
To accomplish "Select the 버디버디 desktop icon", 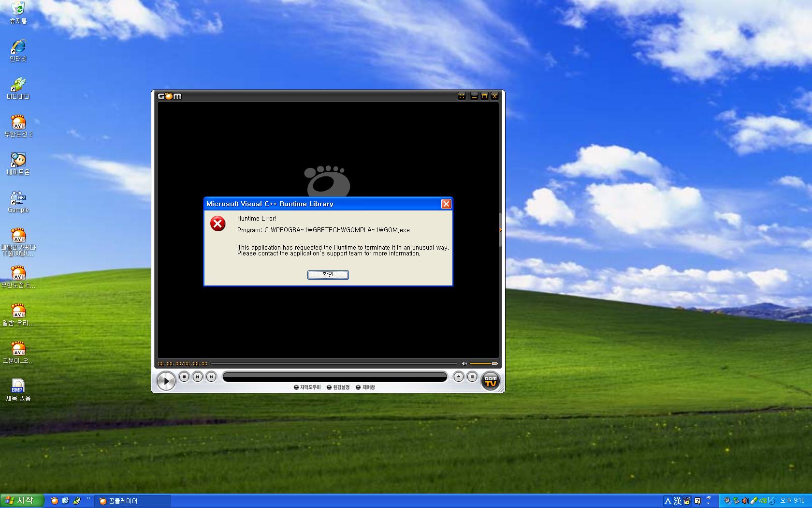I will [18, 89].
